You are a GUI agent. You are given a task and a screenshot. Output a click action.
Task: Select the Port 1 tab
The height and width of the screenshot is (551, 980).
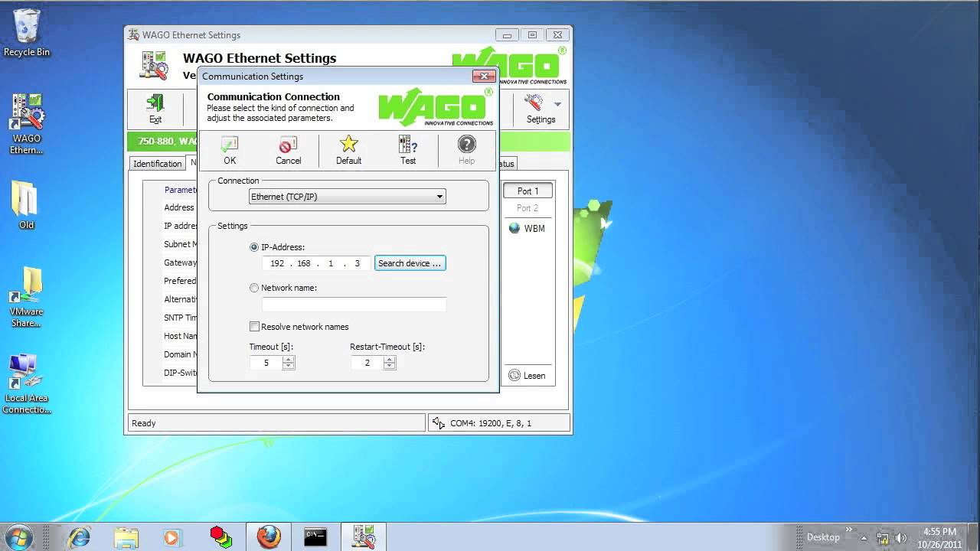pos(528,191)
